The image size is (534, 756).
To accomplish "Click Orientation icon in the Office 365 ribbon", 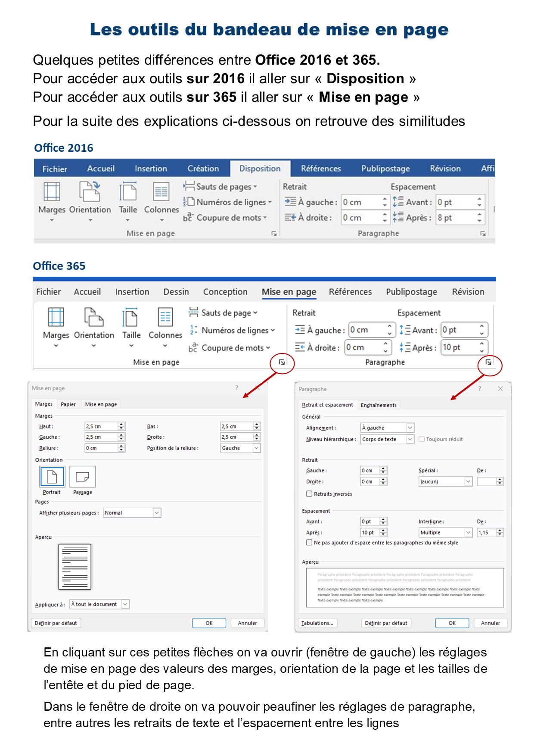I will coord(94,327).
